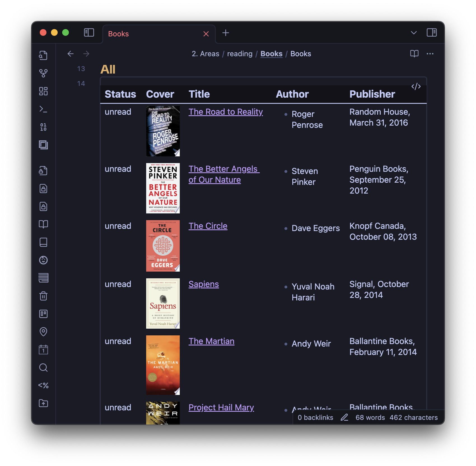Screen dimensions: 476x466
Task: Click the Publisher column header
Action: (372, 94)
